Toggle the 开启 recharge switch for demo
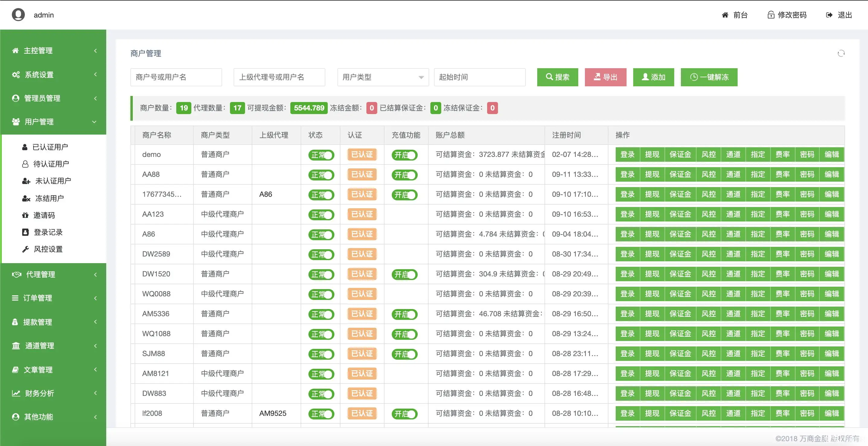The height and width of the screenshot is (446, 868). [404, 155]
